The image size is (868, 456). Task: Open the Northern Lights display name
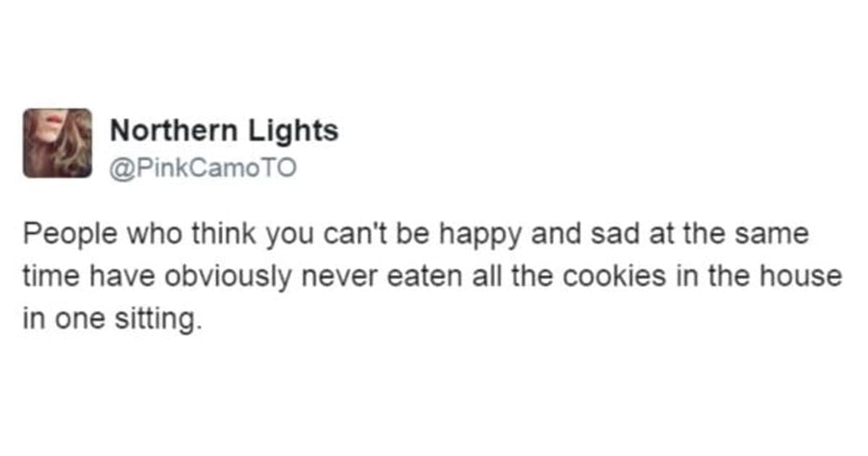click(224, 131)
